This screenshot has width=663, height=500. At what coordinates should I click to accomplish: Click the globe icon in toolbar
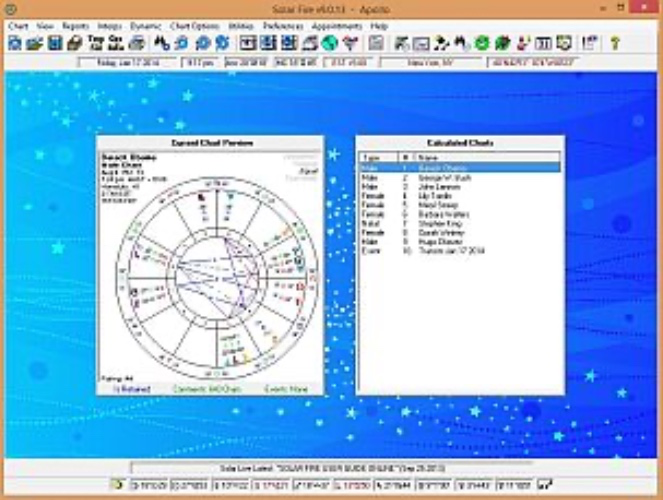[329, 43]
